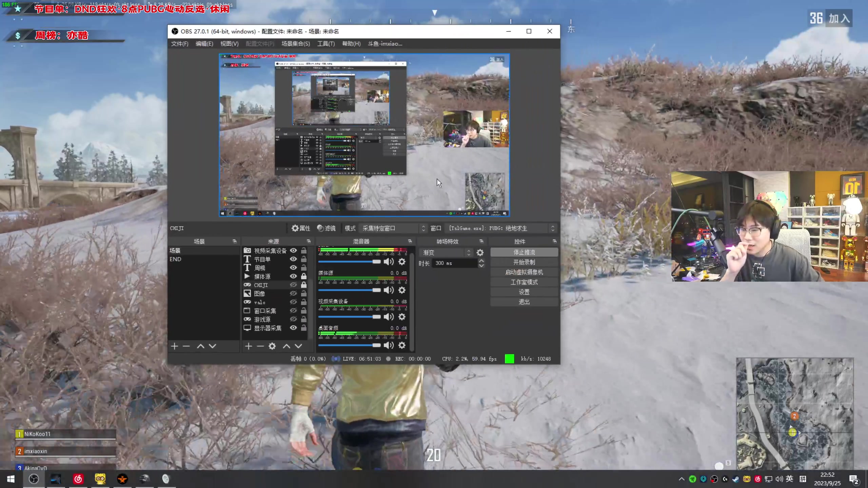Hide the 节目单 text source
The image size is (868, 488).
pos(293,259)
